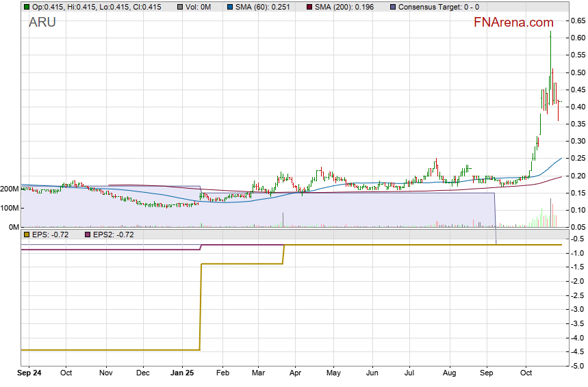Click the purple EPS2 legend swatch
Image resolution: width=588 pixels, height=387 pixels.
coord(87,235)
